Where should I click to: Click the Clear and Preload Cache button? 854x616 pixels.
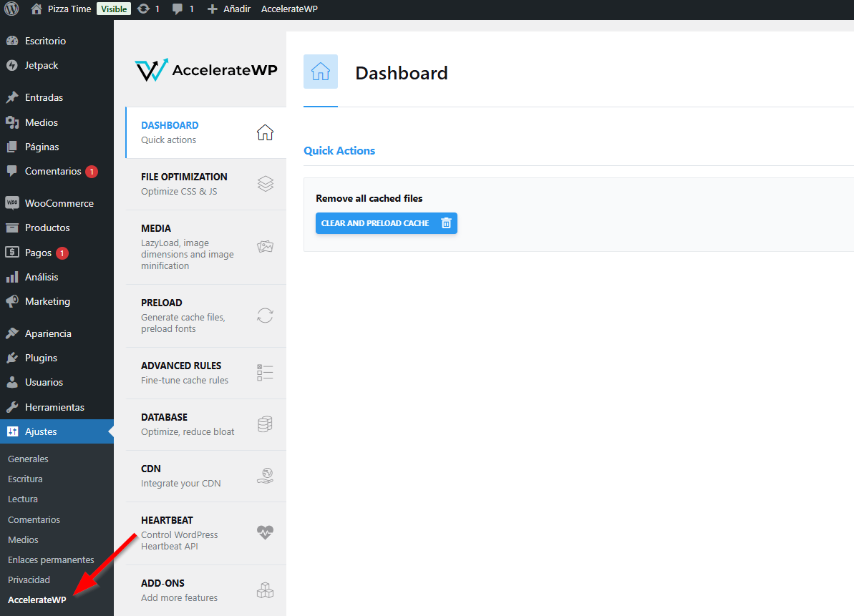pos(386,223)
